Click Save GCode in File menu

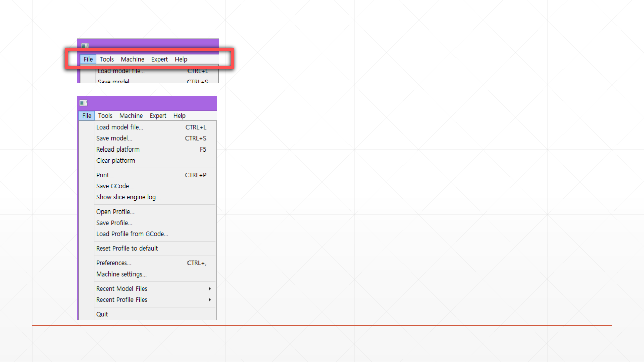coord(115,186)
